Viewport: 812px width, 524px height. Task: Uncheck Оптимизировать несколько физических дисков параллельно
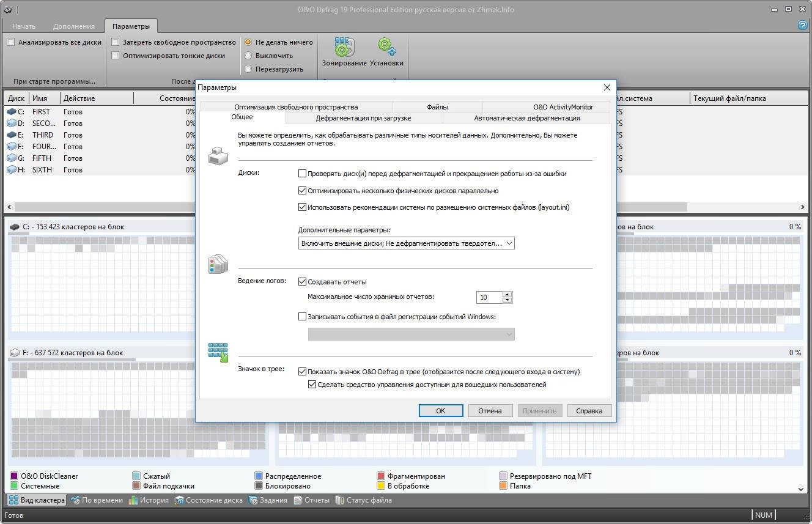pyautogui.click(x=302, y=191)
